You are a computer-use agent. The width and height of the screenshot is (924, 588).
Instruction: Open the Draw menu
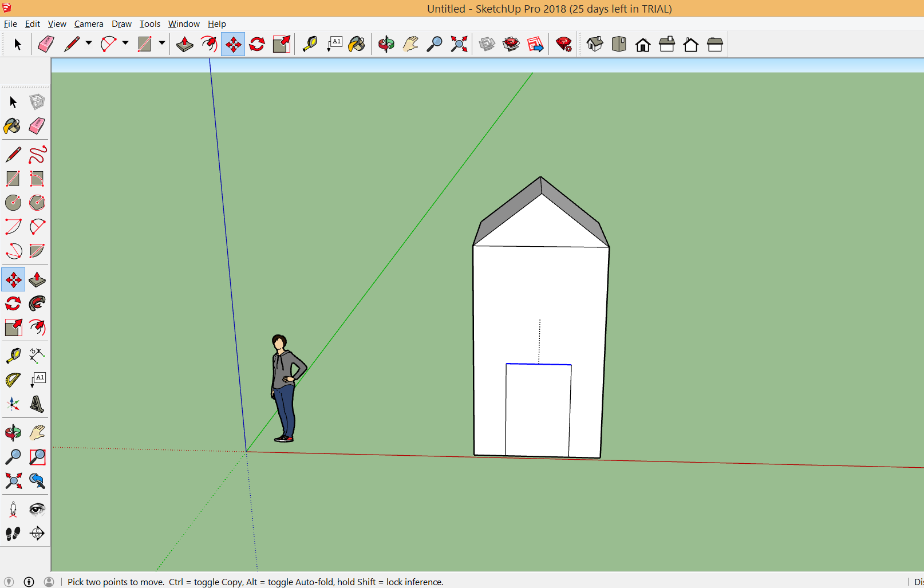[121, 23]
